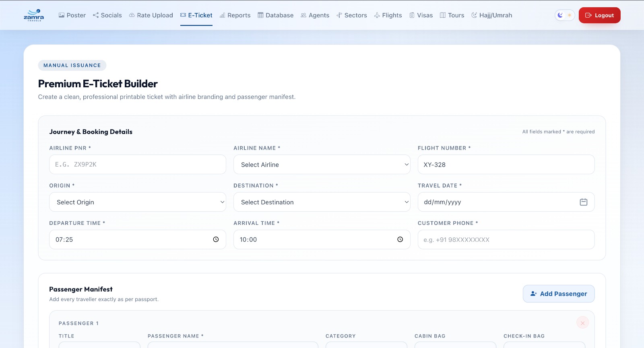Click the Passenger 1 label
Viewport: 644px width, 348px height.
[x=79, y=323]
